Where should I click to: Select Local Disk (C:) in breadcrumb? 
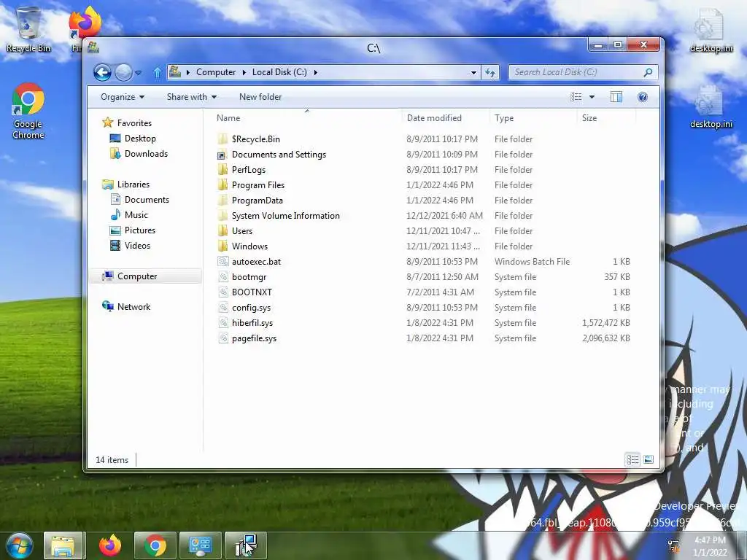pos(279,72)
